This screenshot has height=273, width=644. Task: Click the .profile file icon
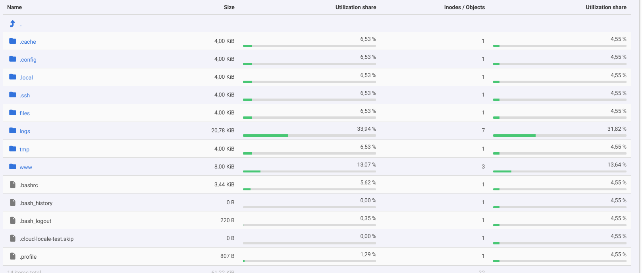[x=13, y=256]
